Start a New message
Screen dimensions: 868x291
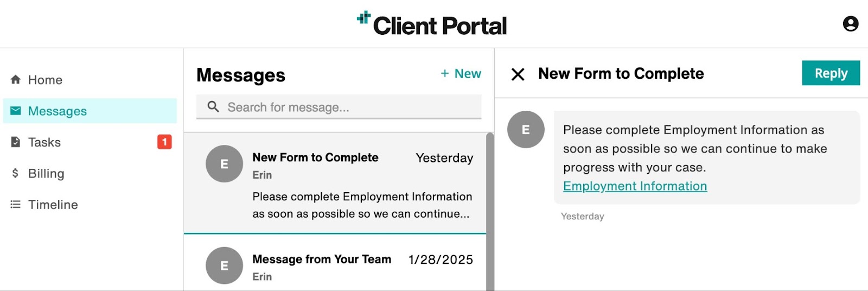coord(461,73)
